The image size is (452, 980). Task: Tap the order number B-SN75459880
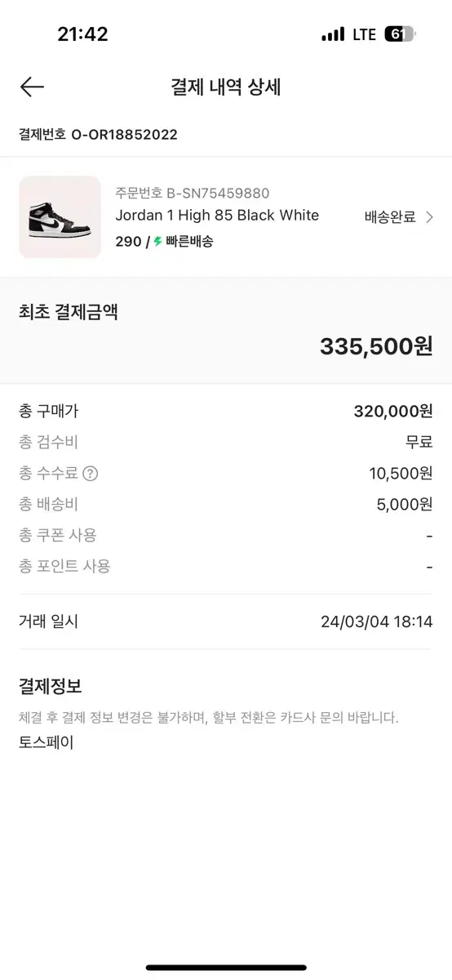tap(193, 194)
